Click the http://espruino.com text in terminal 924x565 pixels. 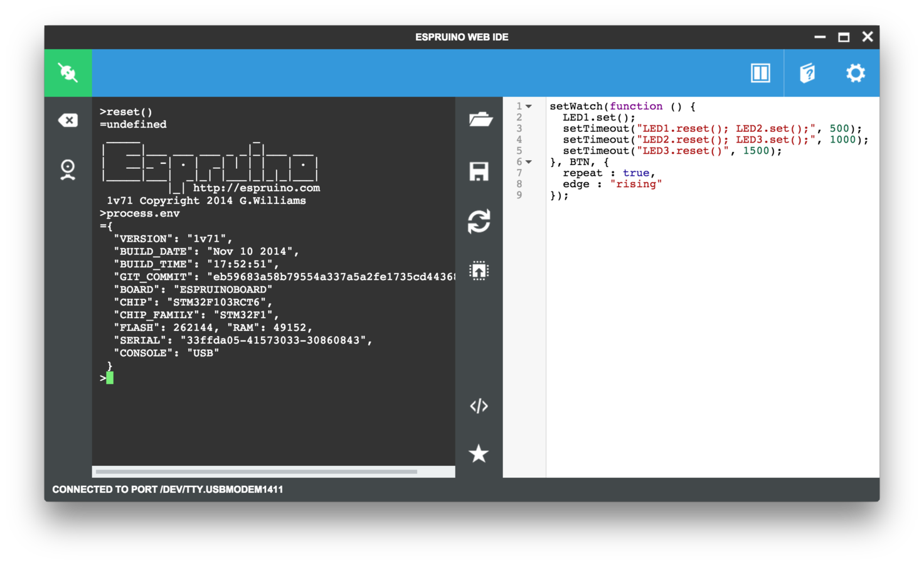point(257,188)
